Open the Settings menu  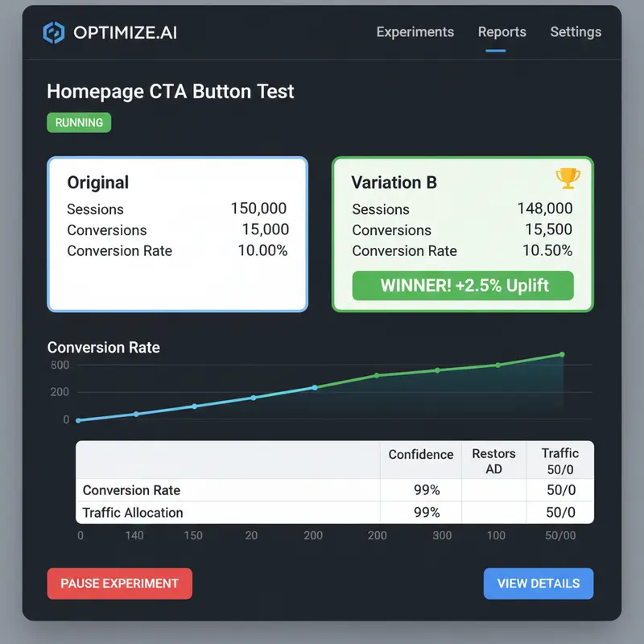[x=576, y=32]
